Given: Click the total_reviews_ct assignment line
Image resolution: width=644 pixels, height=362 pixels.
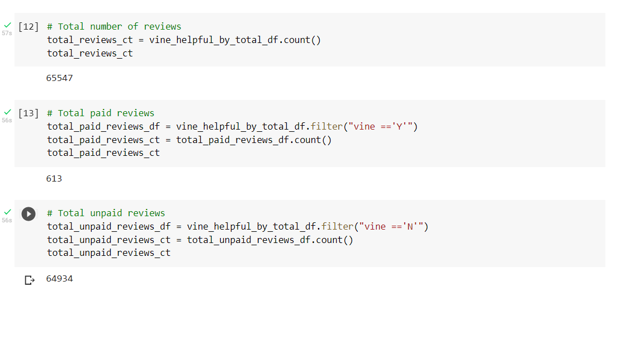Looking at the screenshot, I should [183, 39].
